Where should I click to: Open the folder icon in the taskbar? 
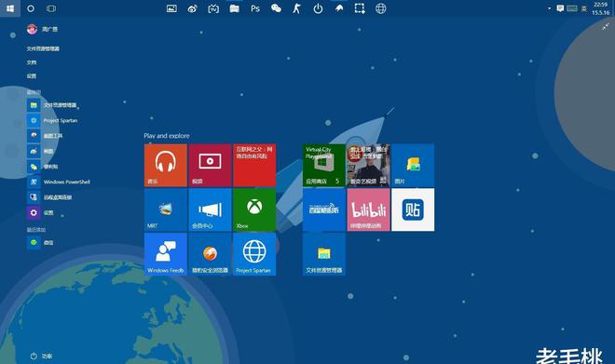tap(234, 8)
